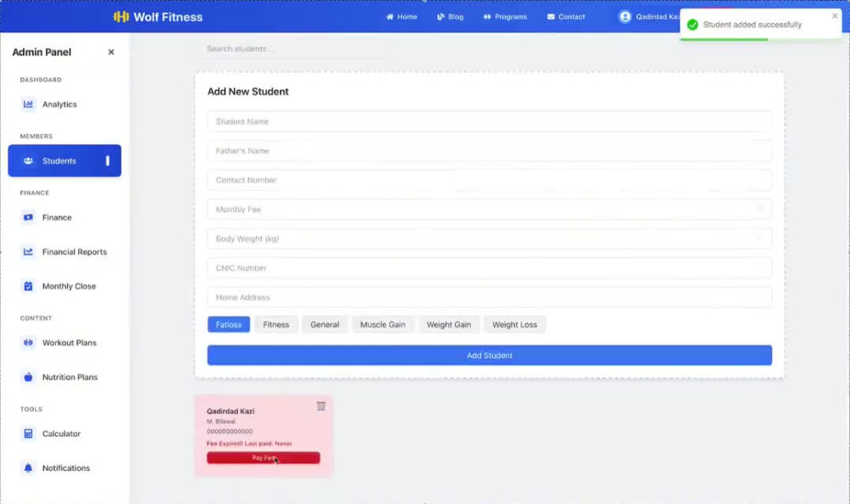Go to Financial Reports
This screenshot has width=850, height=504.
point(75,252)
